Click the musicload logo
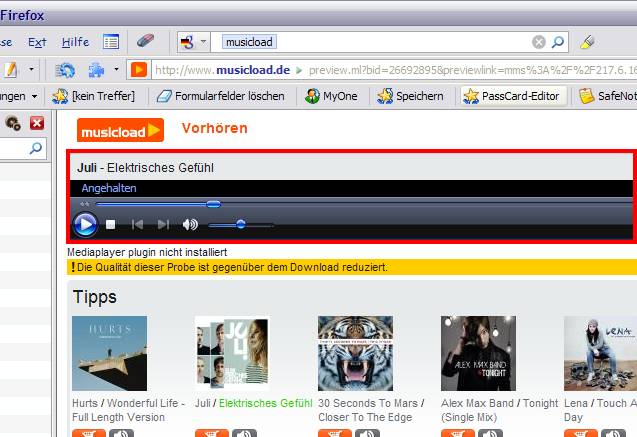Viewport: 637px width, 437px height. (120, 130)
